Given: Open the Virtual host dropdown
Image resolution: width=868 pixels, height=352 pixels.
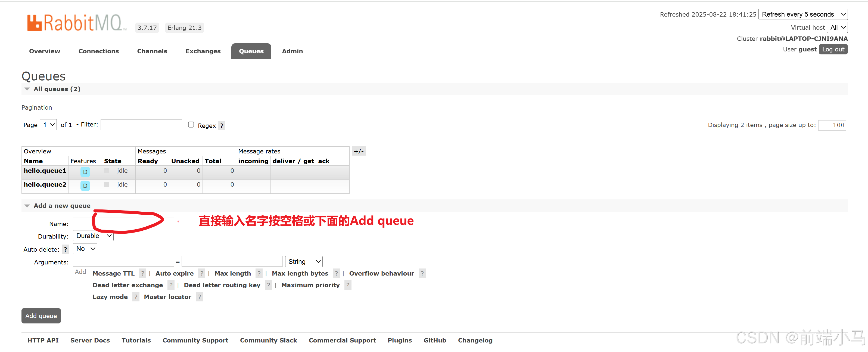Looking at the screenshot, I should tap(837, 28).
